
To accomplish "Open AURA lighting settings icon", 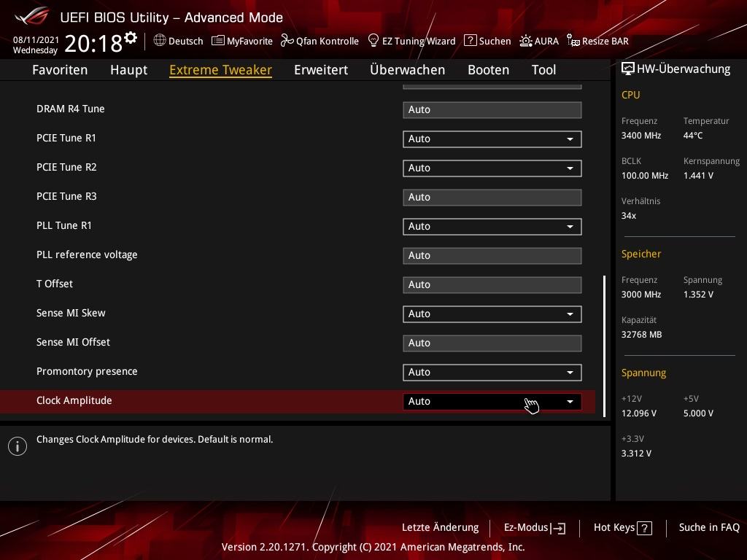I will click(525, 41).
